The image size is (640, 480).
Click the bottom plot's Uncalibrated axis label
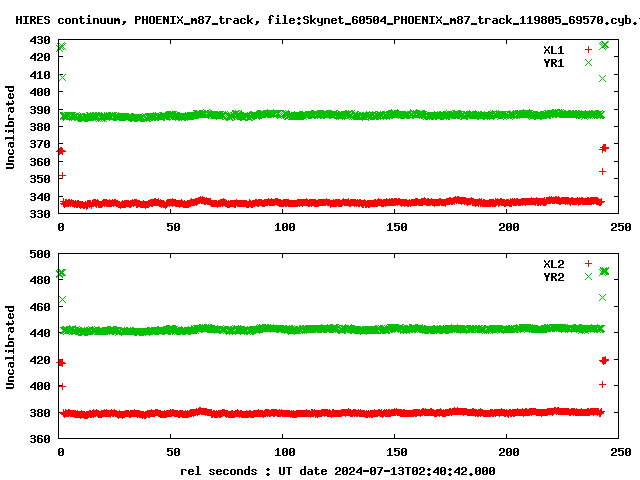pos(10,347)
